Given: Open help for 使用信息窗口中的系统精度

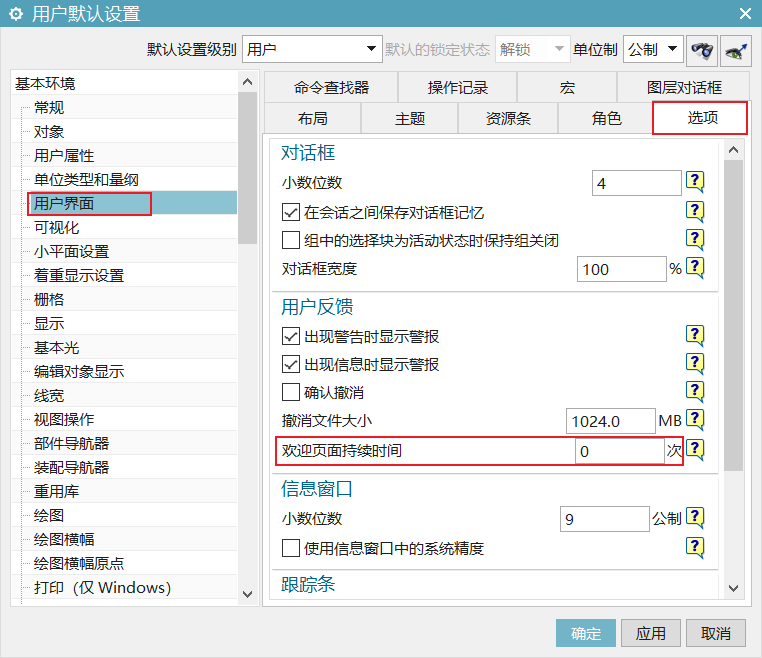Looking at the screenshot, I should click(x=695, y=548).
